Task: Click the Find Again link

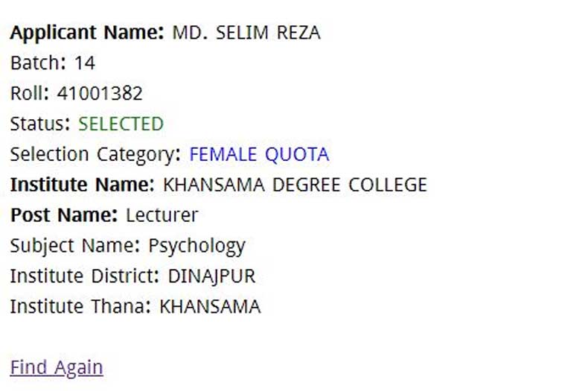Action: [57, 367]
